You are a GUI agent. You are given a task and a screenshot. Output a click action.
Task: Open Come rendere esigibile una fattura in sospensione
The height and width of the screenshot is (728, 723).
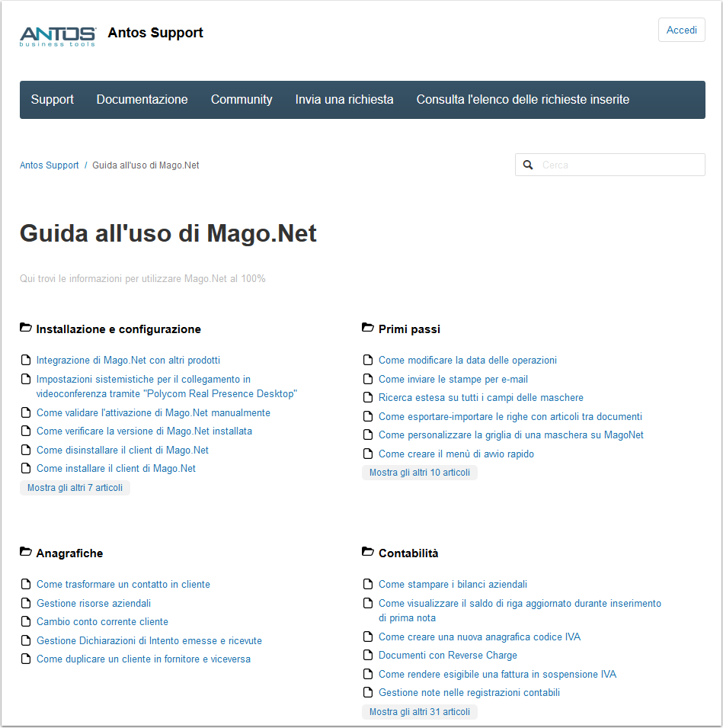tap(497, 674)
